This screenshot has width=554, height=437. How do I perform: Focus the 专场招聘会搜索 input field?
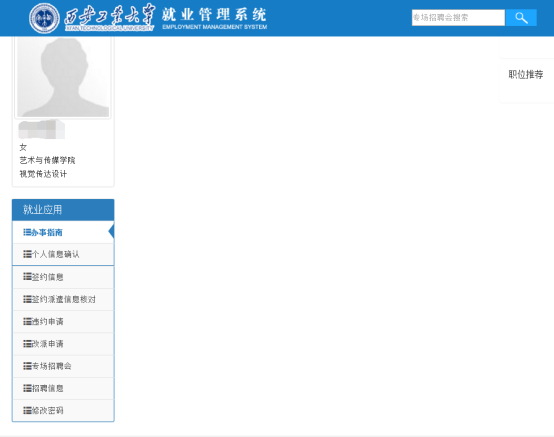point(458,17)
